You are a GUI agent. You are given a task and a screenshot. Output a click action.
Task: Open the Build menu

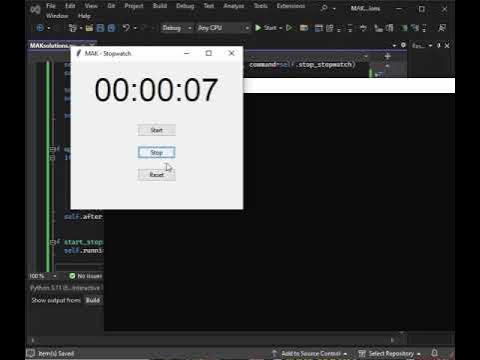pyautogui.click(x=160, y=6)
